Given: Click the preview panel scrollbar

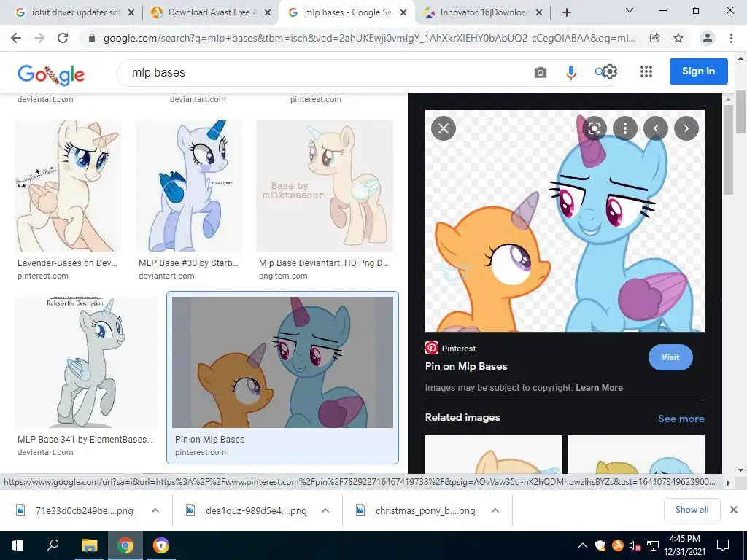Looking at the screenshot, I should pyautogui.click(x=728, y=150).
